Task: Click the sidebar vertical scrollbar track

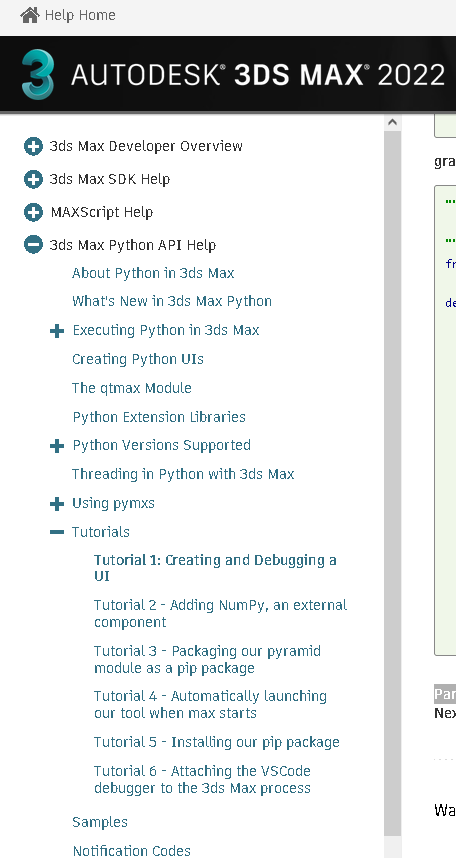Action: pyautogui.click(x=392, y=484)
